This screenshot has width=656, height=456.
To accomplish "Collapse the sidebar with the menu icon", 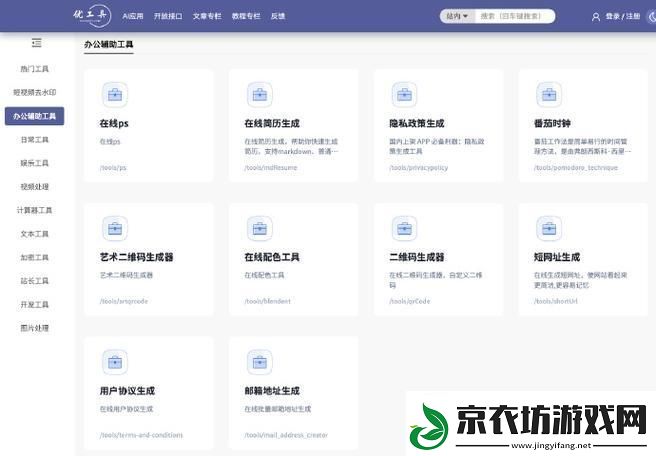I will (36, 43).
